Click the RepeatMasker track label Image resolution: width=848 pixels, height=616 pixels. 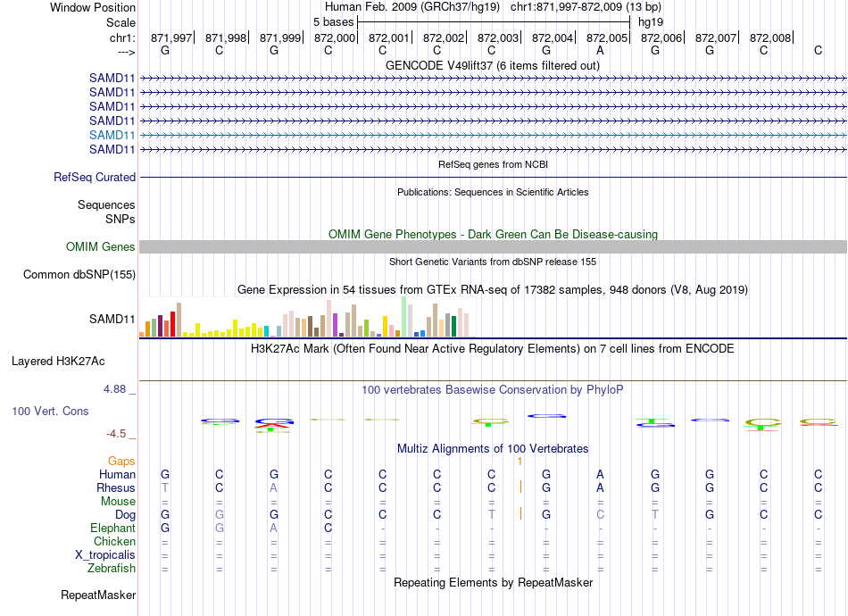[98, 595]
